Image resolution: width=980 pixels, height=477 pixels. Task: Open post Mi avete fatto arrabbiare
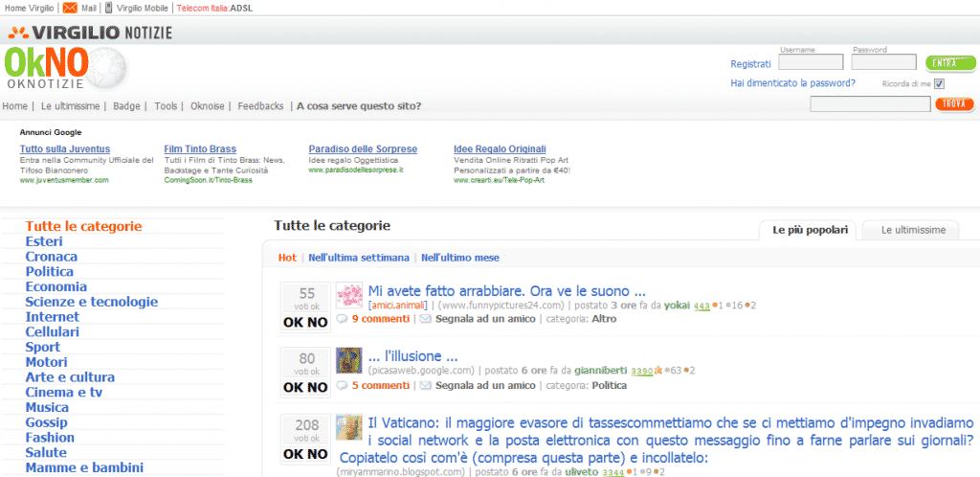point(506,291)
